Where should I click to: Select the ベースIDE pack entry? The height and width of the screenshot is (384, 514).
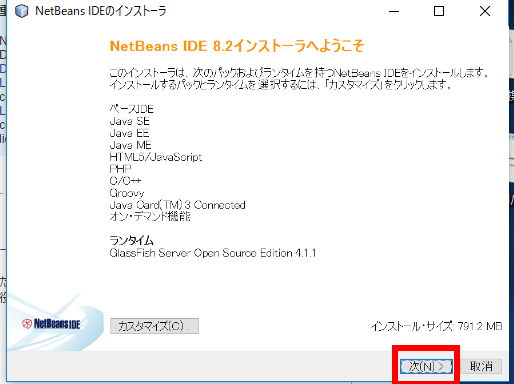click(131, 109)
